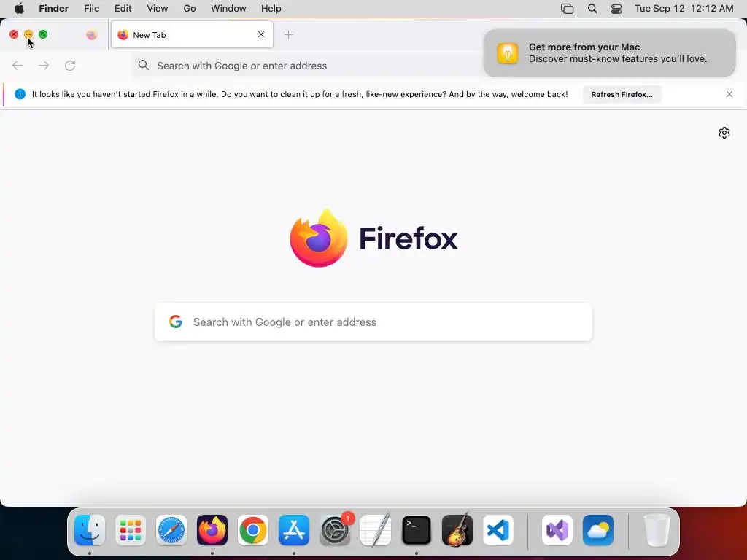
Task: Open the Get more from your Mac notification
Action: click(610, 52)
